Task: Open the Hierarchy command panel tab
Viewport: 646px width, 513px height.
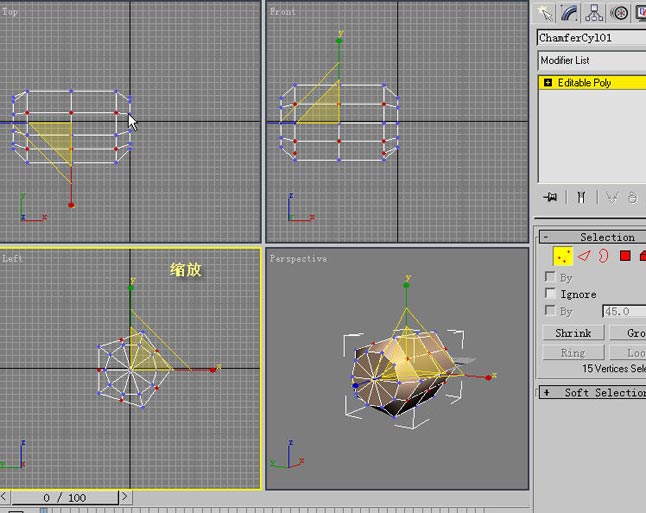Action: (594, 14)
